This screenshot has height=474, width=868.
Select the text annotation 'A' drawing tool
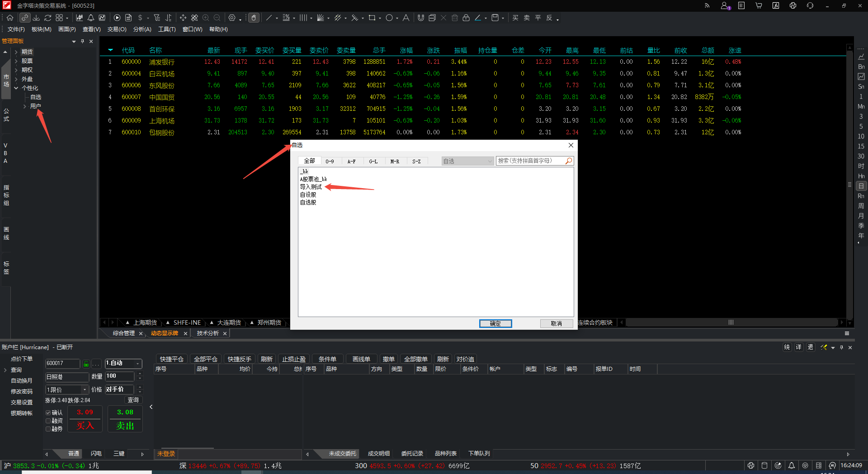tap(406, 18)
